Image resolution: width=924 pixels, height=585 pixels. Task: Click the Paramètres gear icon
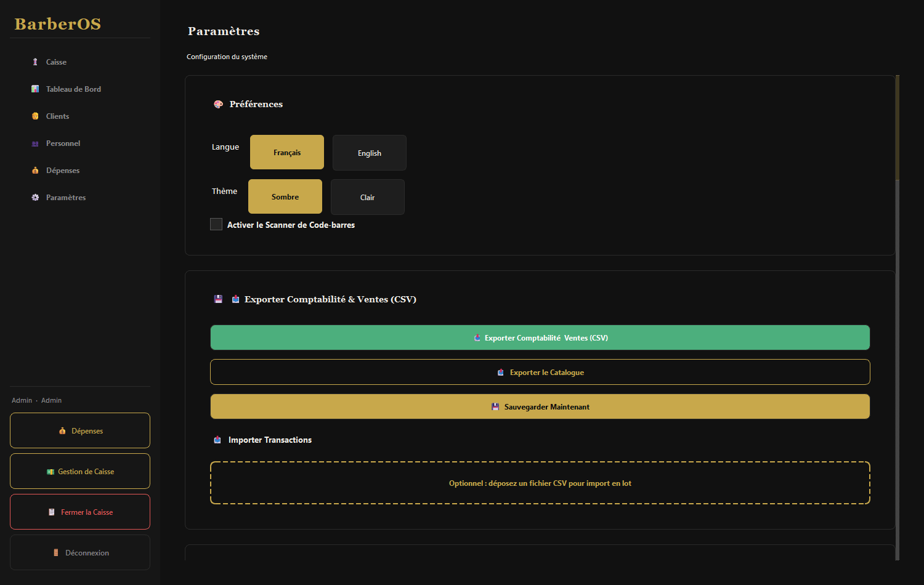(x=35, y=198)
